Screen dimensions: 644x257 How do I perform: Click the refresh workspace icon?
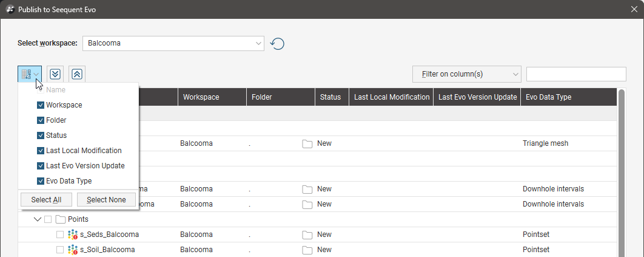(x=278, y=44)
